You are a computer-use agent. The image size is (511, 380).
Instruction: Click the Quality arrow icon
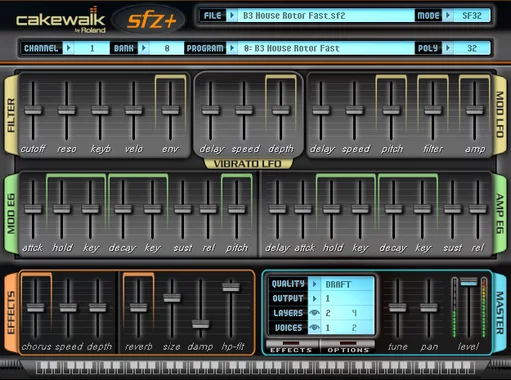314,284
